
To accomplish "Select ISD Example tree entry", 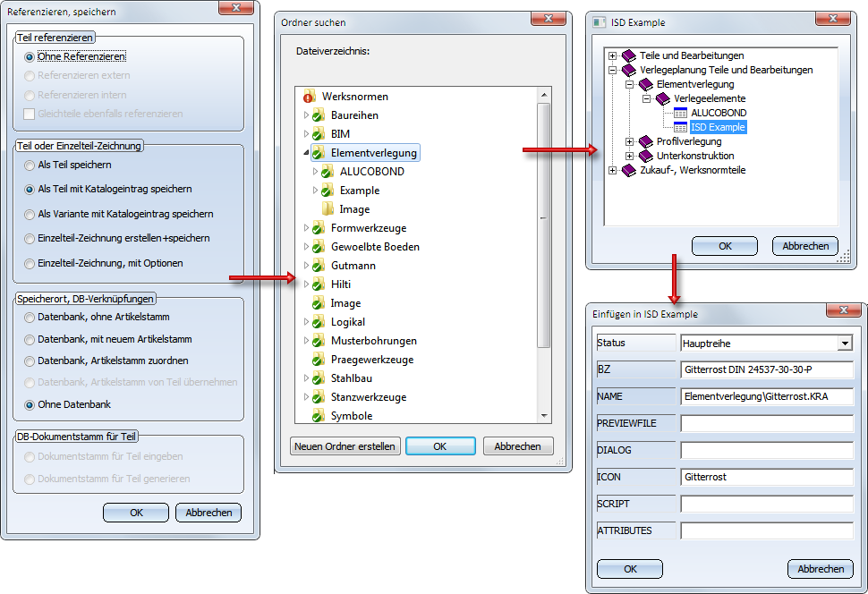I will tap(718, 127).
